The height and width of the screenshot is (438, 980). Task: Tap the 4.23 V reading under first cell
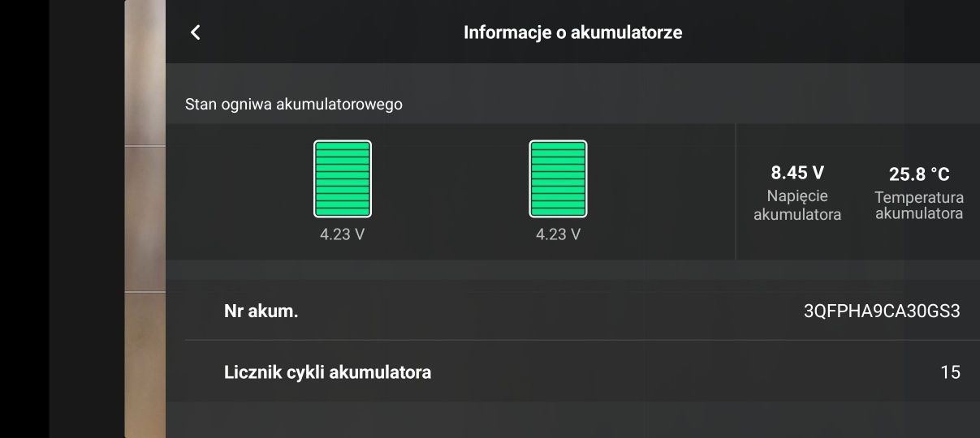pyautogui.click(x=343, y=234)
